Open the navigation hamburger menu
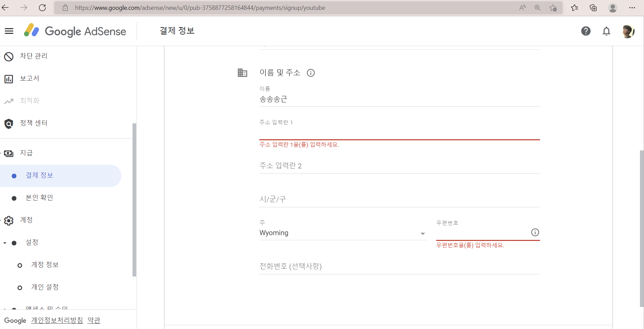 pyautogui.click(x=9, y=31)
